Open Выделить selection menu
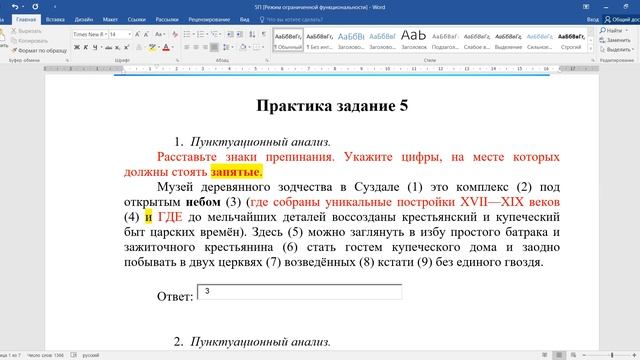 617,49
